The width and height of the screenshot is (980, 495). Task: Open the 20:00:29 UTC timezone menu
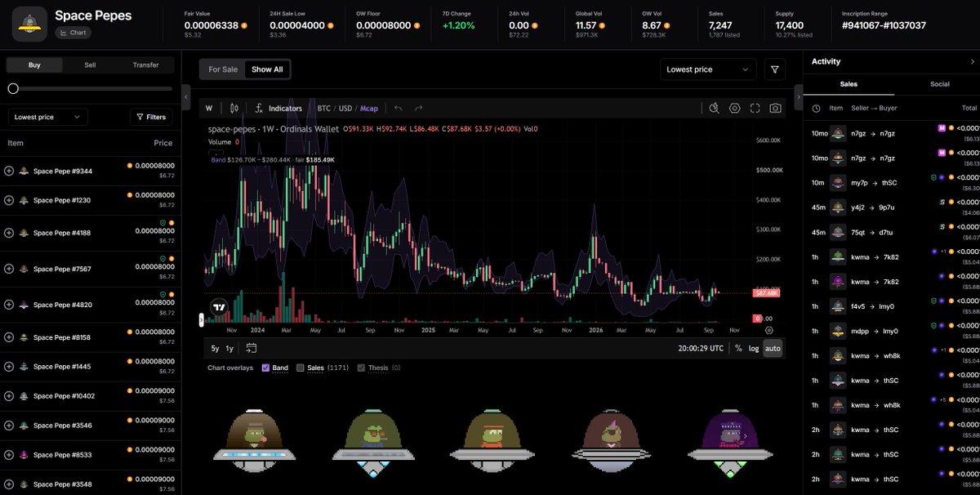pos(701,348)
